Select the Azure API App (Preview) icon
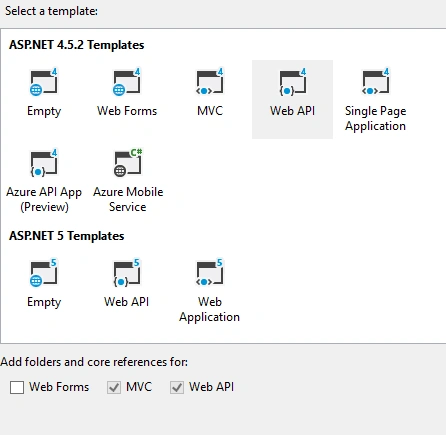This screenshot has height=435, width=446. point(44,163)
